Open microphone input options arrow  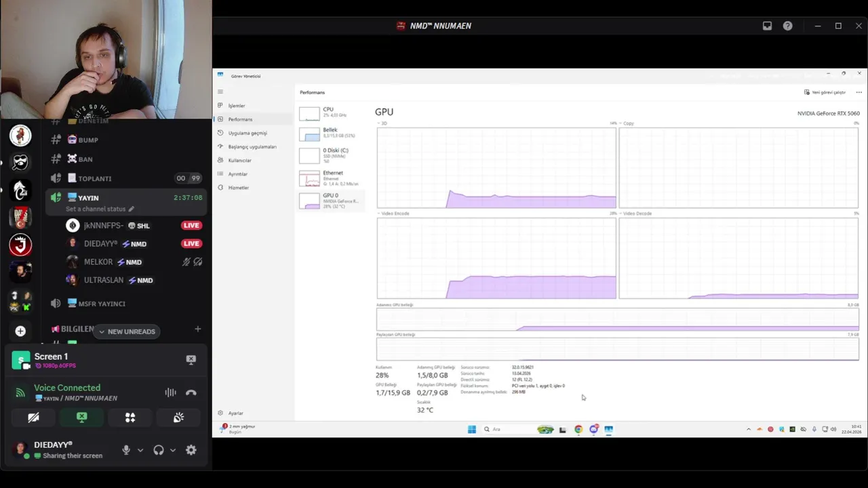click(140, 450)
